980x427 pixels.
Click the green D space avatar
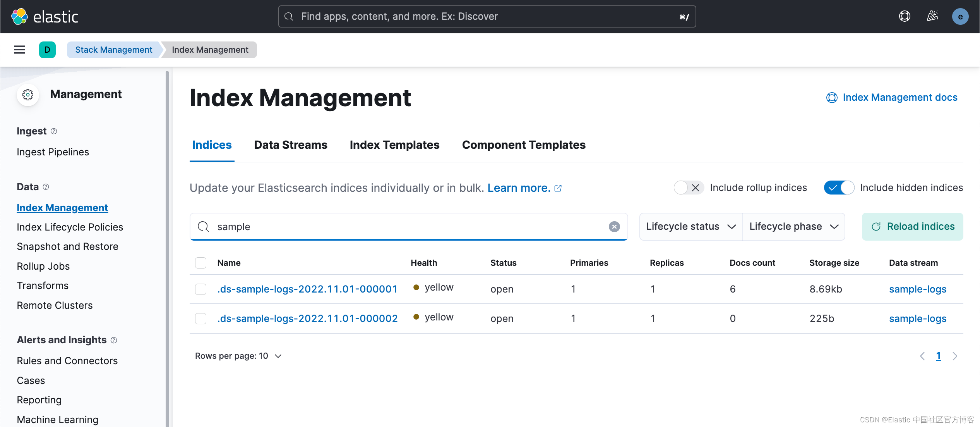[47, 50]
